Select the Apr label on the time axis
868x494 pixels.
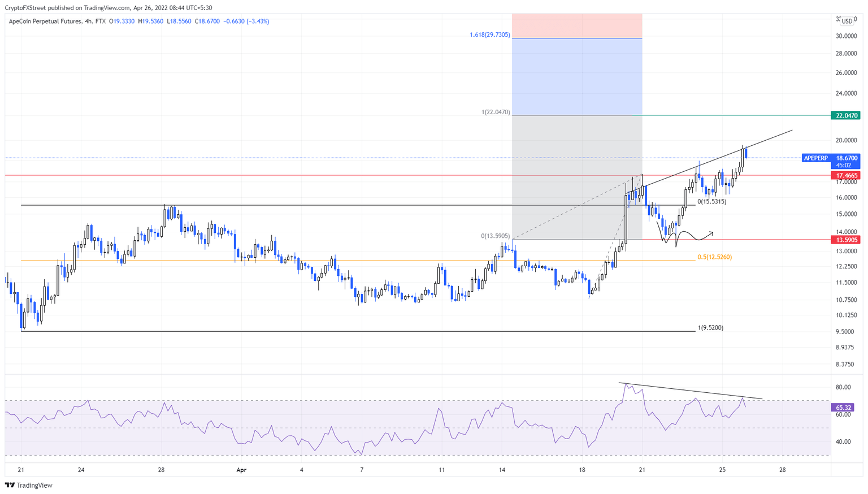click(242, 469)
